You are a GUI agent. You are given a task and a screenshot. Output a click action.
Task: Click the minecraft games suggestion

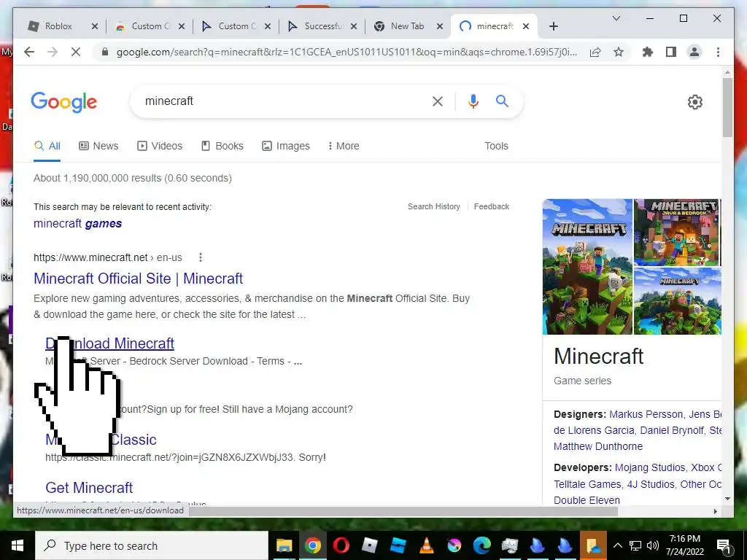(x=77, y=223)
